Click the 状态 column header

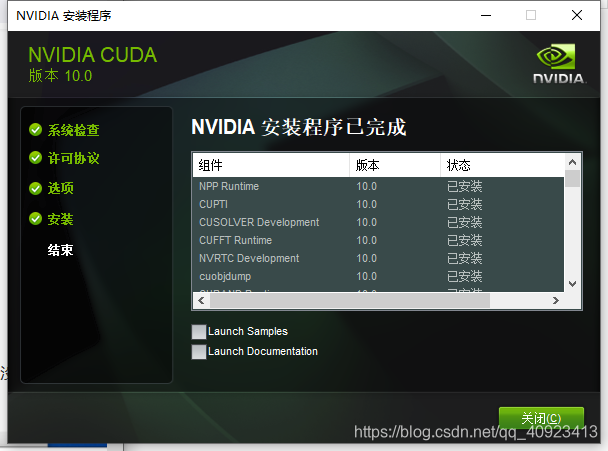(502, 166)
